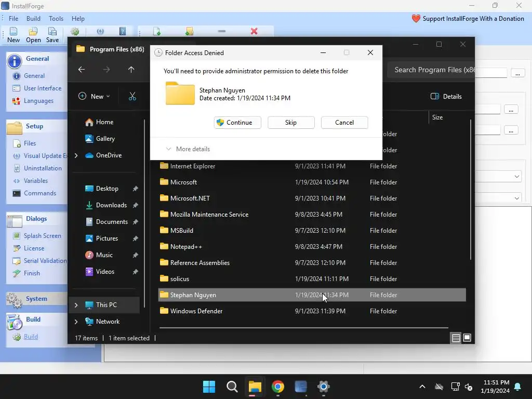Click the Search Program Files box
The image size is (532, 399).
tap(431, 70)
